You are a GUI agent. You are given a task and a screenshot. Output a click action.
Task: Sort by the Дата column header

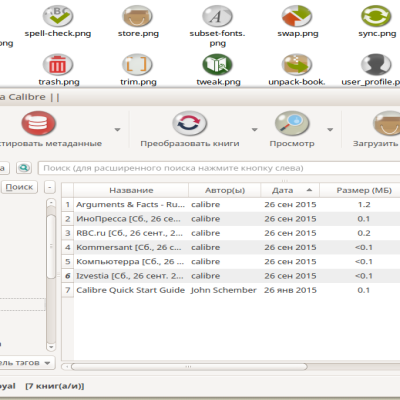pyautogui.click(x=290, y=190)
